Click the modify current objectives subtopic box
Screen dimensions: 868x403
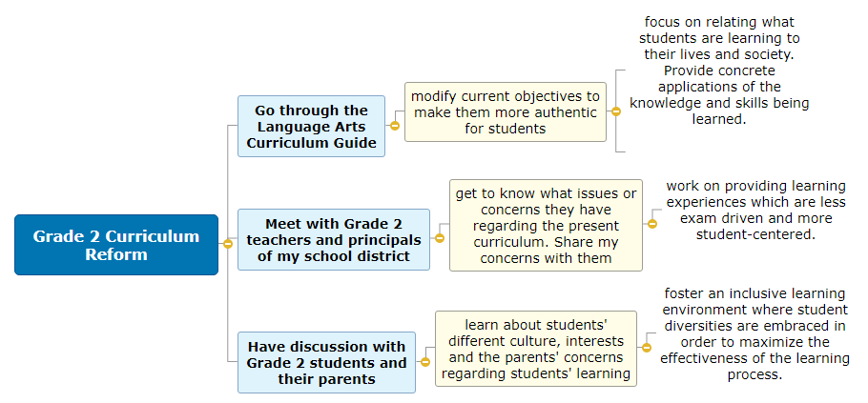505,111
